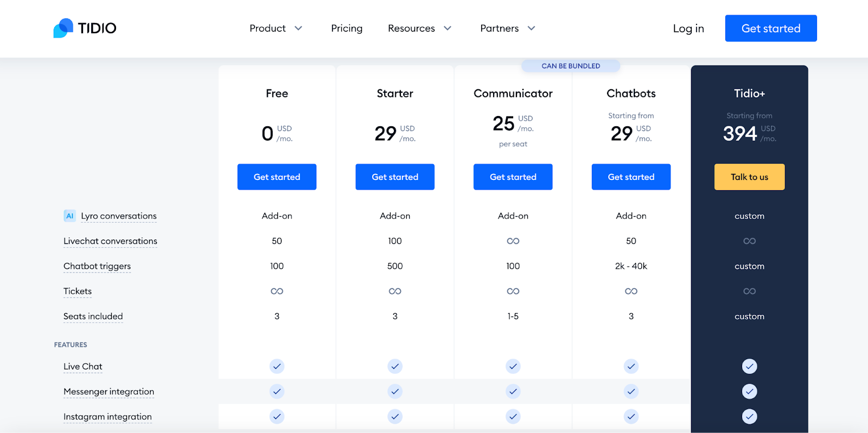Click Messenger integration checkmark under Starter plan

(395, 391)
